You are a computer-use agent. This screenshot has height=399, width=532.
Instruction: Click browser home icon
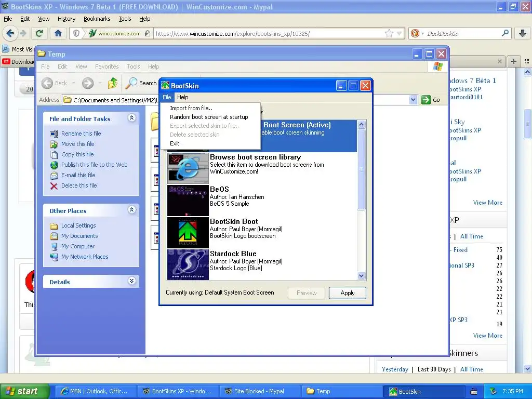coord(58,33)
